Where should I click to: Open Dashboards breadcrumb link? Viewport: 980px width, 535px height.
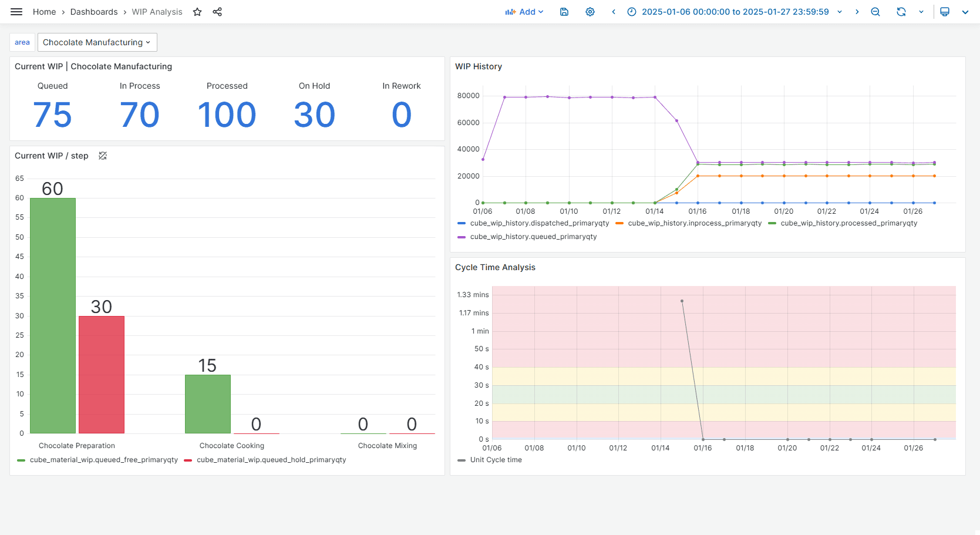click(94, 12)
